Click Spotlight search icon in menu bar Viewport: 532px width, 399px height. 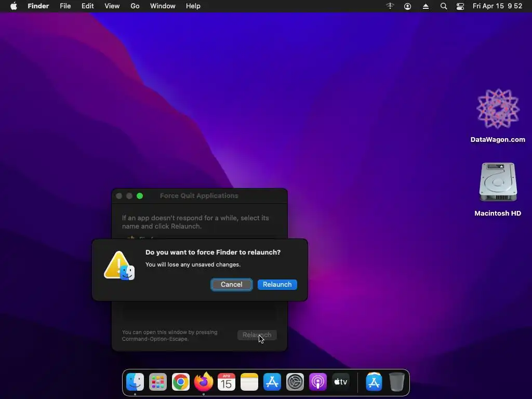coord(444,6)
